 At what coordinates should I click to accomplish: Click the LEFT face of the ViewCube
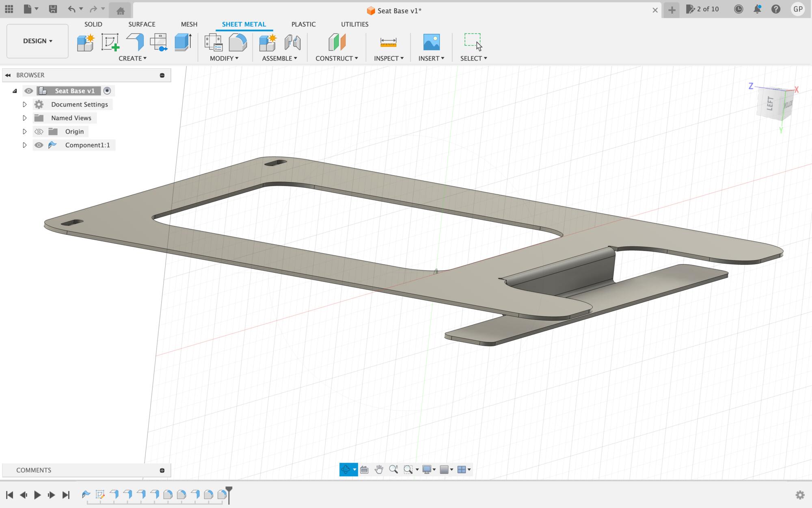pos(770,104)
